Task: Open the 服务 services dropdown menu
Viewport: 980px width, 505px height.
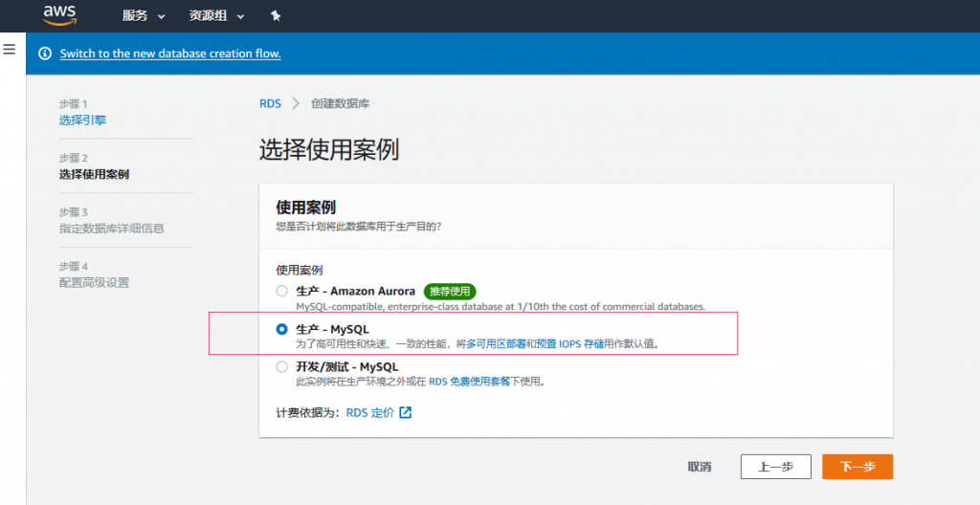Action: tap(144, 16)
